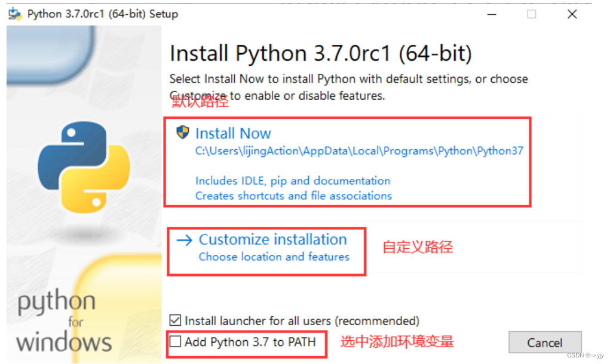Click the UAC shield icon beside Install Now
The height and width of the screenshot is (364, 613).
(x=183, y=132)
